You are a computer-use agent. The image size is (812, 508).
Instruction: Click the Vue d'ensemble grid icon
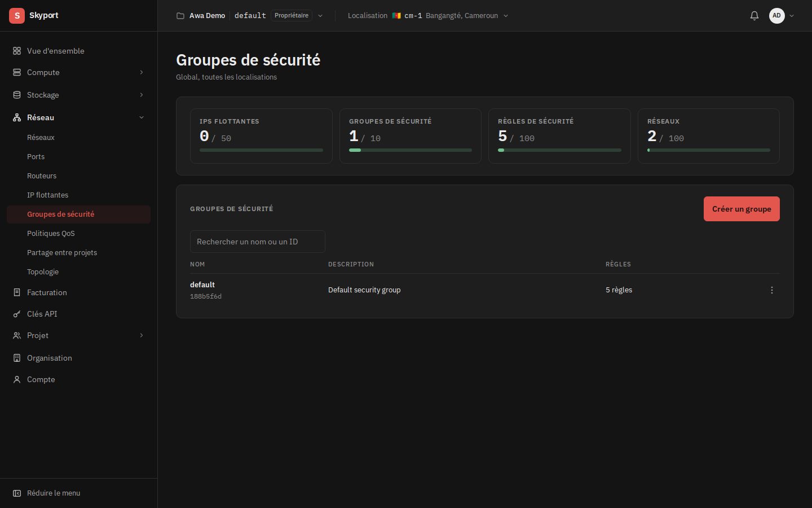click(x=17, y=51)
